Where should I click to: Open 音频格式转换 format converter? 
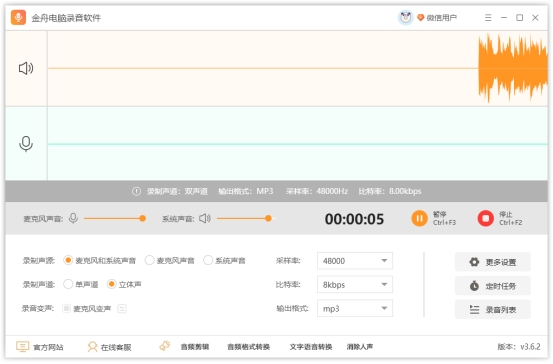pyautogui.click(x=248, y=347)
